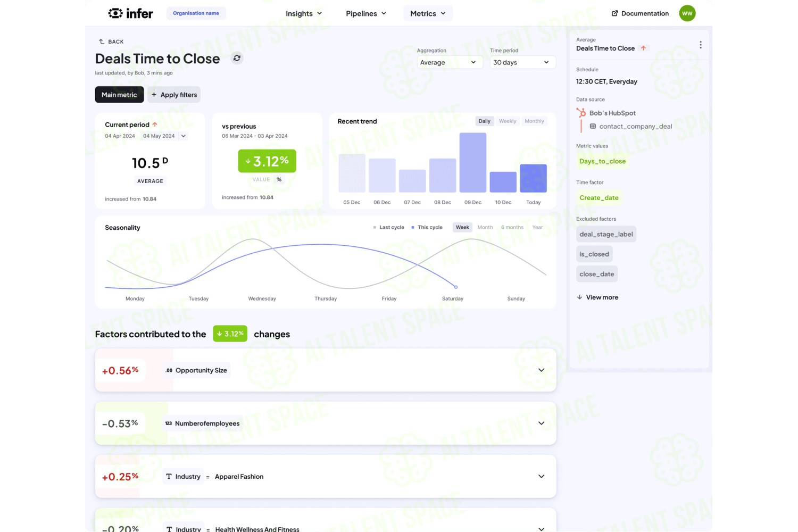Screen dimensions: 798x532
Task: Click the Days_to_close metric value tag
Action: pos(602,161)
